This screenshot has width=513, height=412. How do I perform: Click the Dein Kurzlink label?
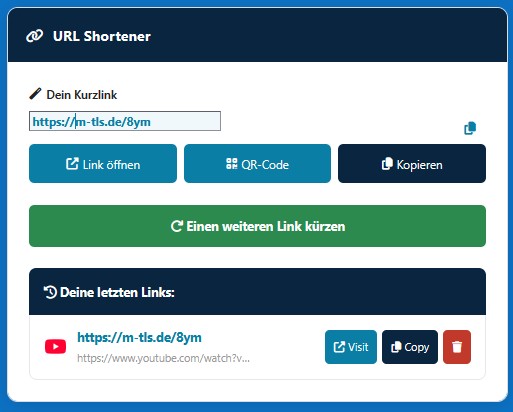pos(82,95)
